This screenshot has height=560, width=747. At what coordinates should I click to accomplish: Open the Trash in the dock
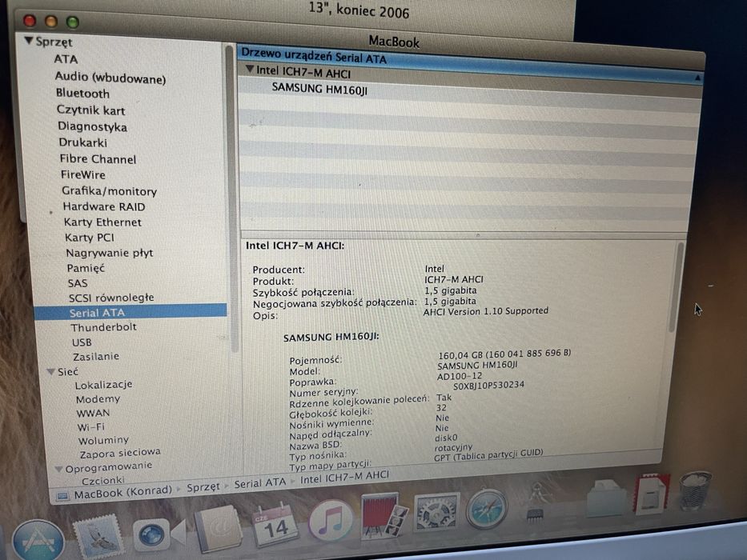(x=695, y=490)
